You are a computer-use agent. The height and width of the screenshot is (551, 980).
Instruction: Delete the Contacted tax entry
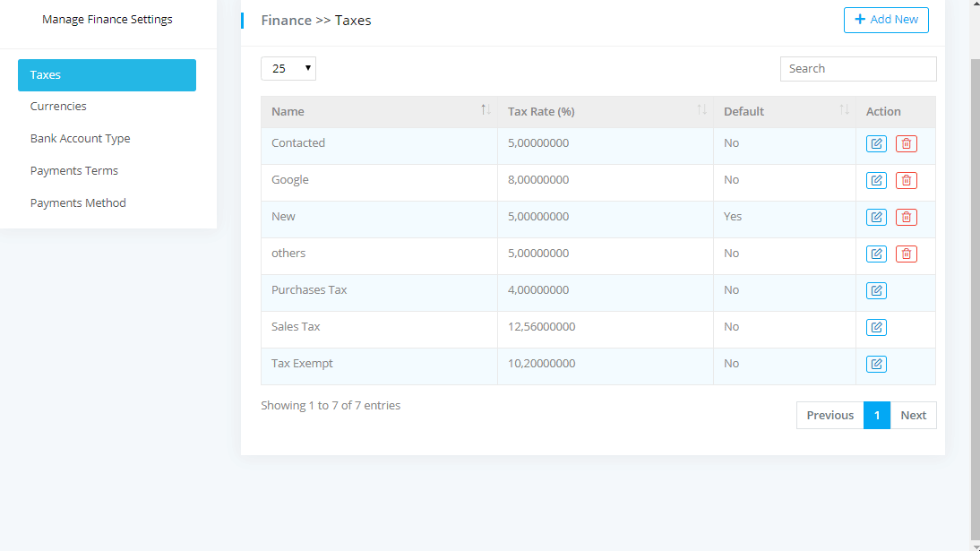(x=907, y=143)
